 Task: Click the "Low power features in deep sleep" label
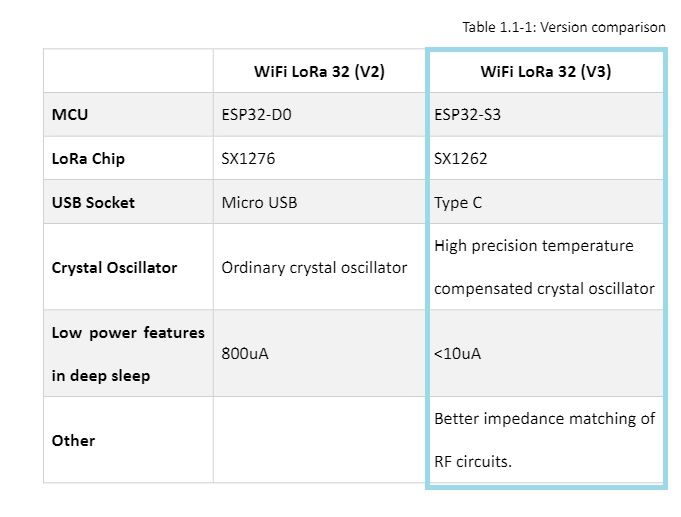(x=127, y=353)
